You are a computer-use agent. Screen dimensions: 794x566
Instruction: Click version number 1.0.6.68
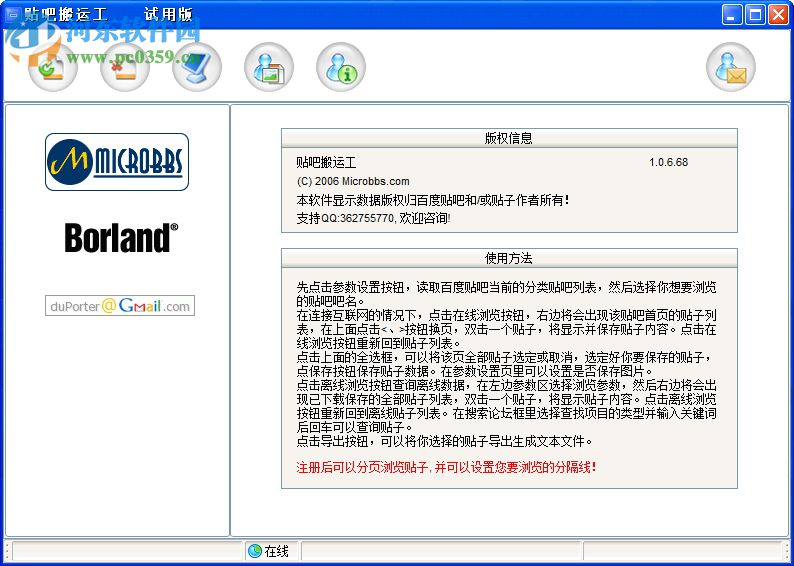coord(668,163)
